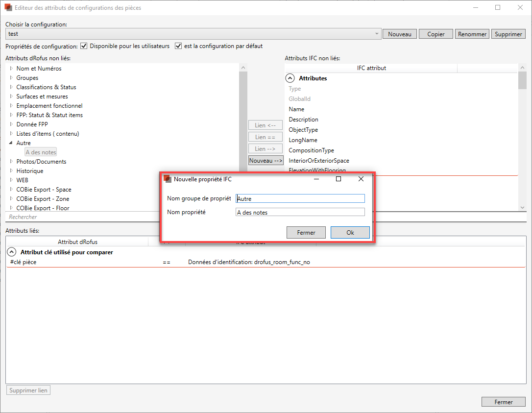This screenshot has width=532, height=413.
Task: Close the Nouvelle propriété IFC dialog with X
Action: click(361, 179)
